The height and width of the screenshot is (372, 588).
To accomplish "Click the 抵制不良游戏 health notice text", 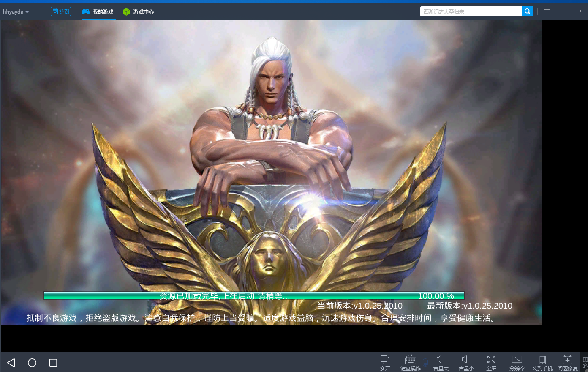I will coord(263,318).
